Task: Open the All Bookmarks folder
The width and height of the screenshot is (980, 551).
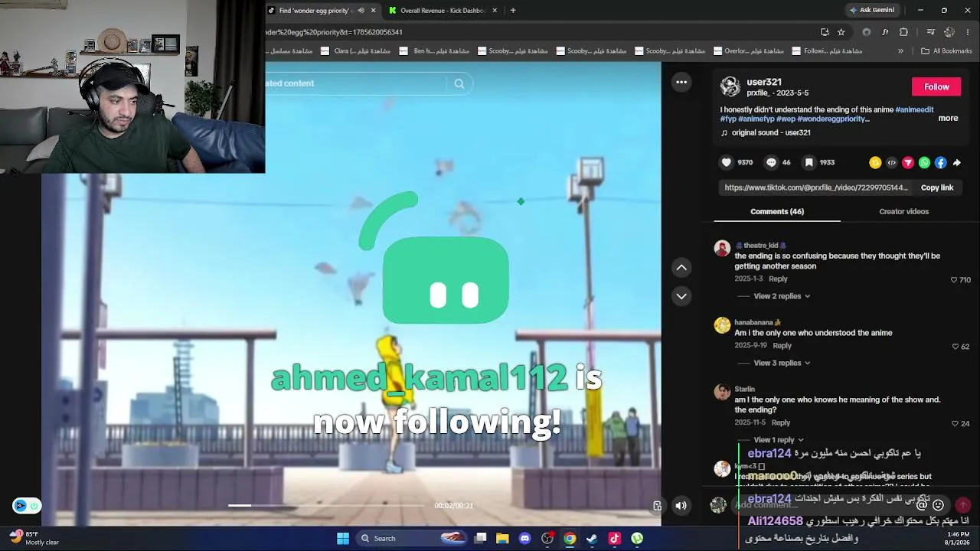Action: [946, 51]
